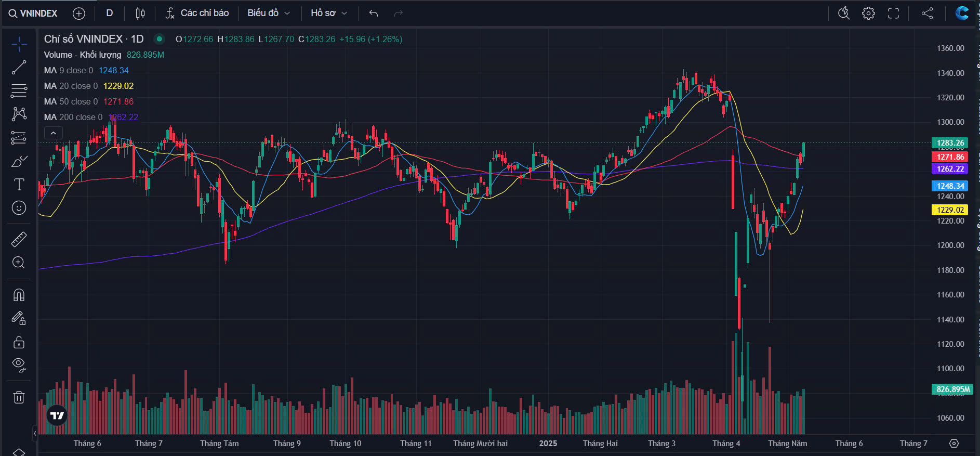
Task: Select the zoom in tool
Action: pyautogui.click(x=19, y=263)
